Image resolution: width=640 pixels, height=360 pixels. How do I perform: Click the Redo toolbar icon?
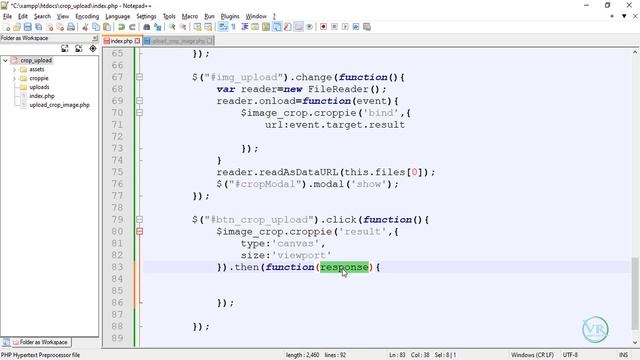tap(132, 27)
